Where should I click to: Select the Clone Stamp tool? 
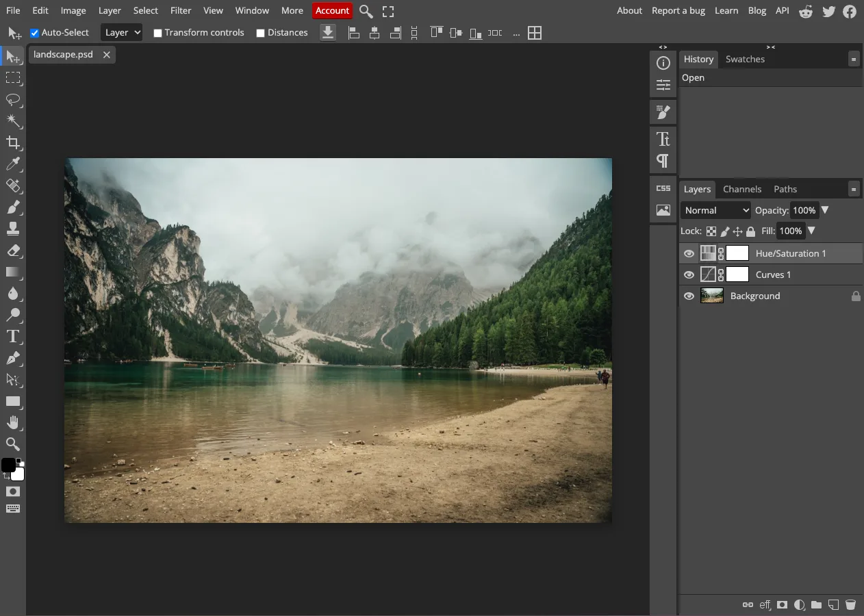click(13, 229)
